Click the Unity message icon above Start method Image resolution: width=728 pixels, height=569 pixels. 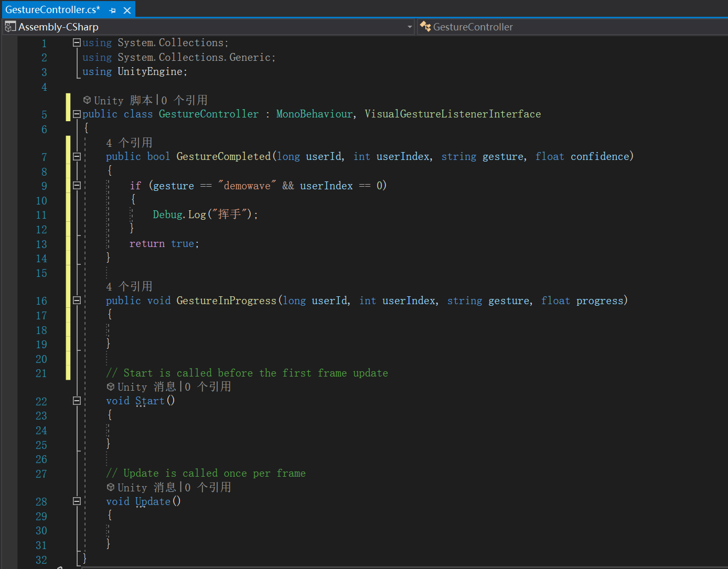click(x=111, y=387)
